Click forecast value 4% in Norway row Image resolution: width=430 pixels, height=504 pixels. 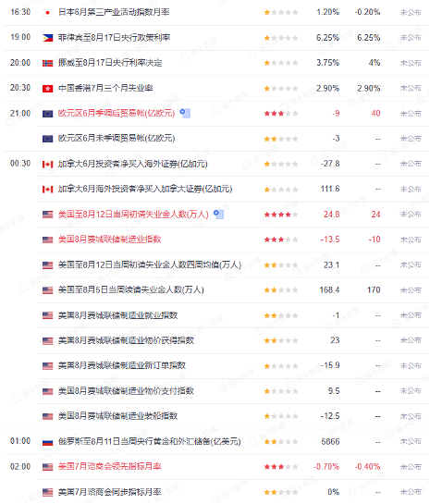[x=375, y=63]
